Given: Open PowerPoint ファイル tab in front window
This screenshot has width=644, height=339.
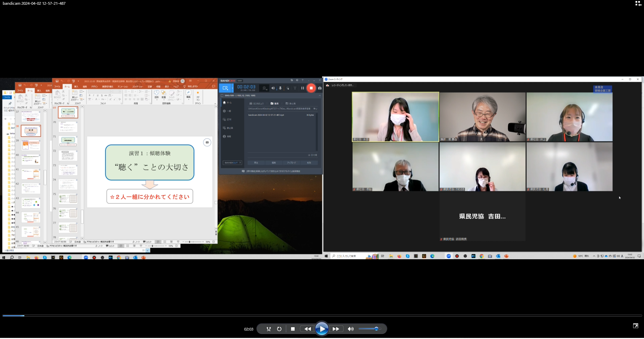Looking at the screenshot, I should coord(57,87).
